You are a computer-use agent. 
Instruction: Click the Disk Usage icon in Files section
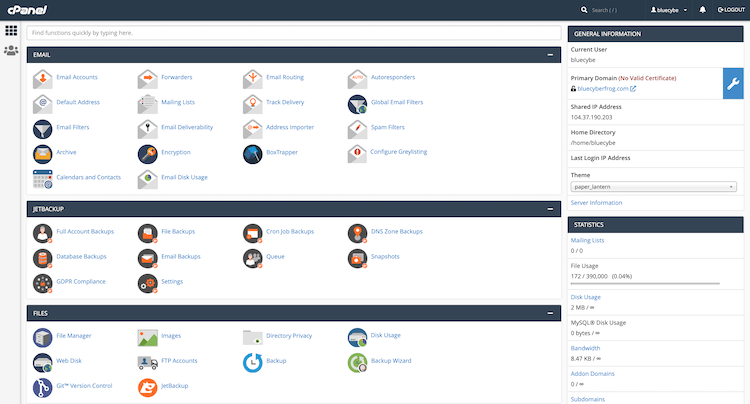[357, 337]
